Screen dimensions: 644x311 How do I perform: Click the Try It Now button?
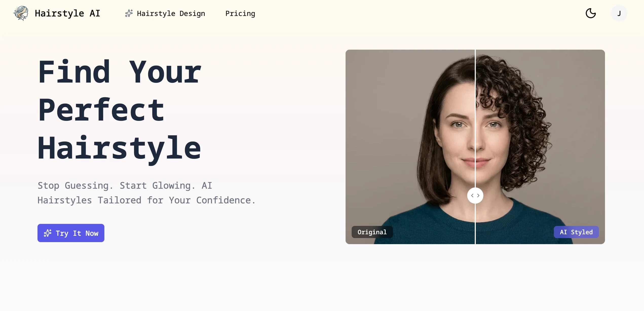[71, 233]
